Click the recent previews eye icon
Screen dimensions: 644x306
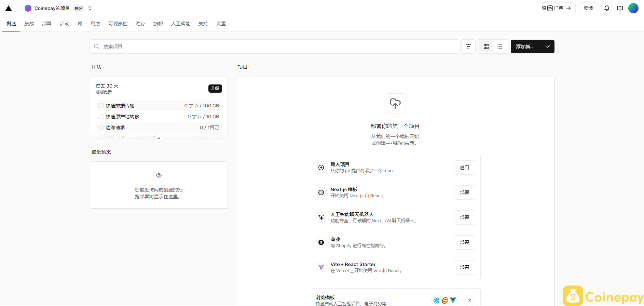(x=159, y=175)
